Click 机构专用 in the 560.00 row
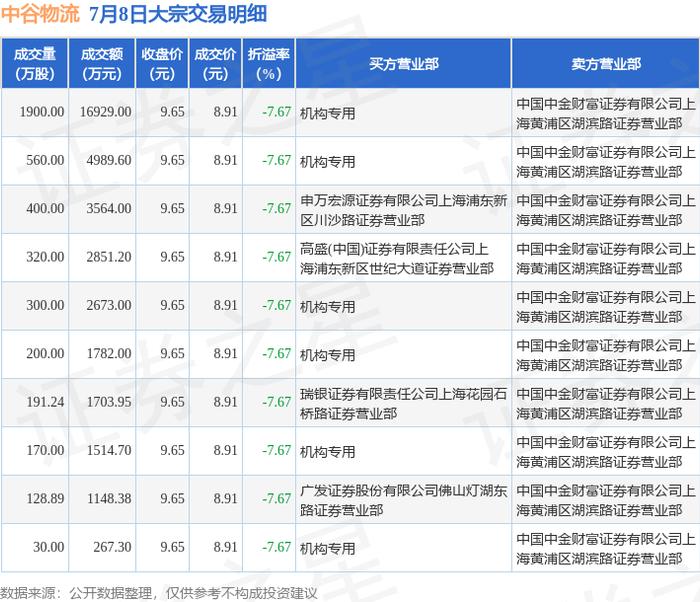The height and width of the screenshot is (602, 700). pos(328,162)
